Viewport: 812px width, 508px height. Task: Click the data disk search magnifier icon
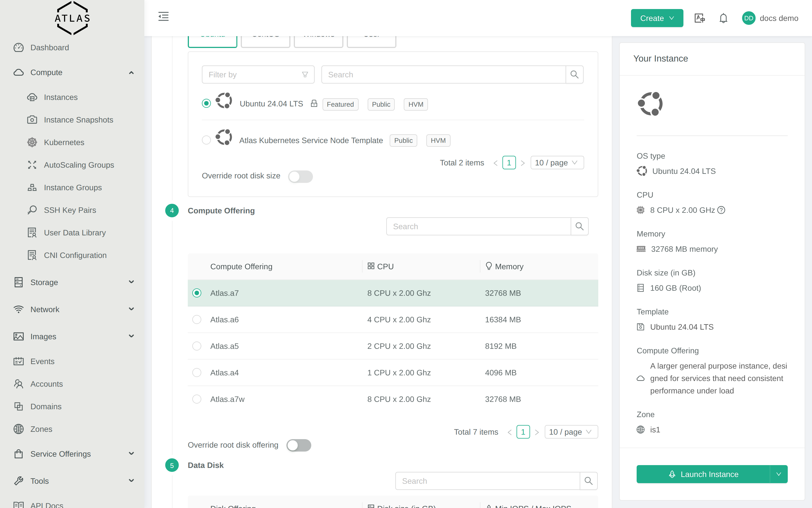[x=588, y=481]
